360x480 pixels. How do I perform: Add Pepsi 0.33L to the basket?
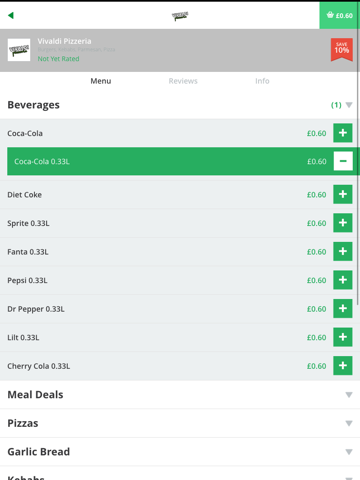click(x=343, y=280)
